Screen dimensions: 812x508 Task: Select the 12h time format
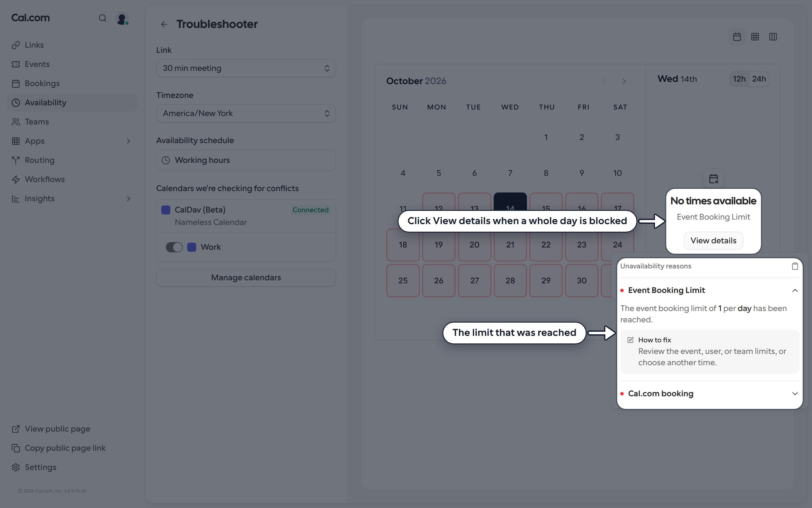click(x=739, y=79)
